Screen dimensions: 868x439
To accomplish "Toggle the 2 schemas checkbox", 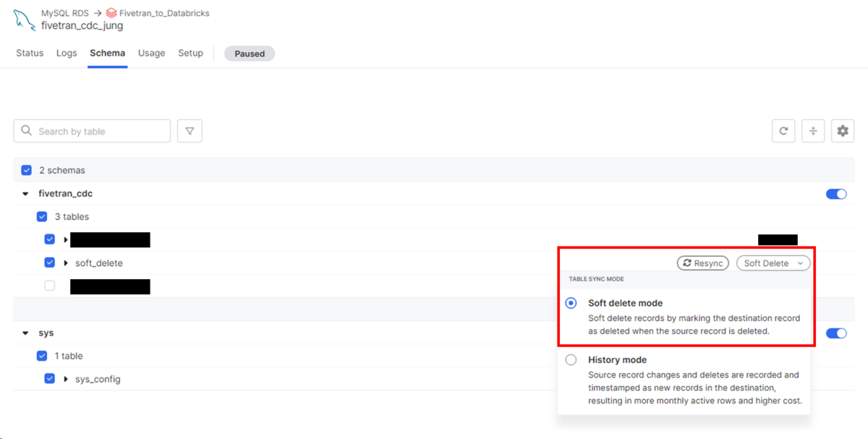I will click(27, 170).
